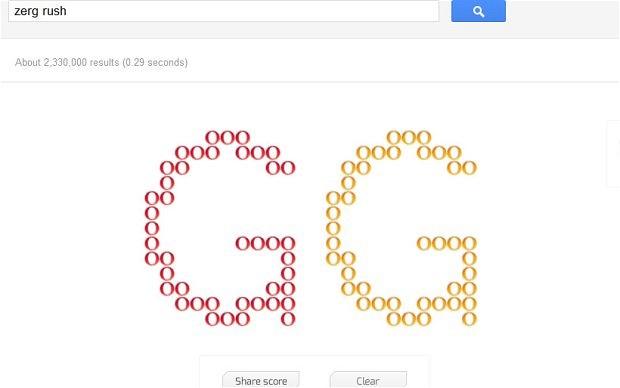Click the Clear button
This screenshot has width=620, height=388.
[368, 380]
